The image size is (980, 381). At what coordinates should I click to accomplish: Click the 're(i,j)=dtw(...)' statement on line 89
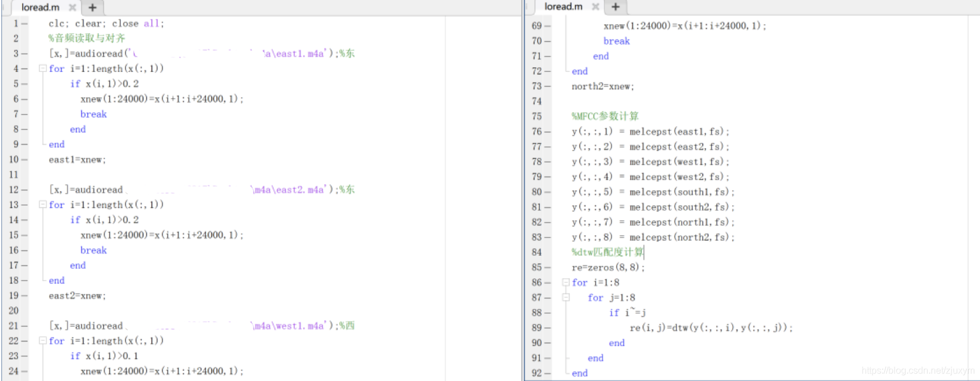[x=711, y=328]
